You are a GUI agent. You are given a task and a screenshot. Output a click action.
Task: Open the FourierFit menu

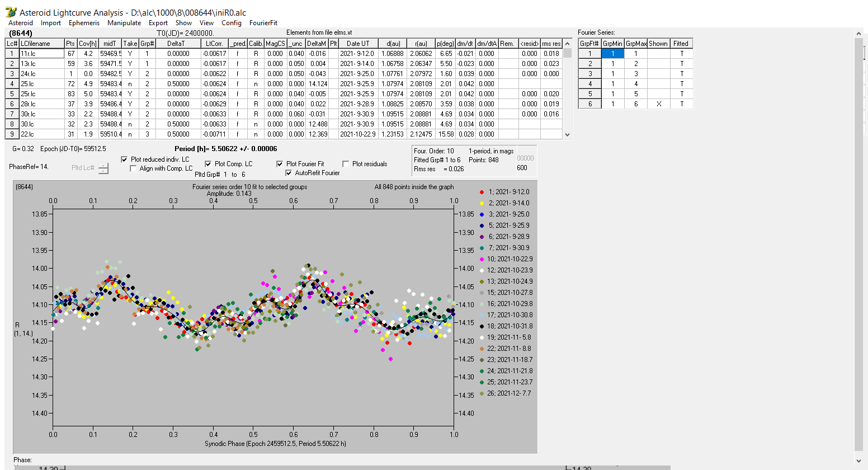[263, 23]
